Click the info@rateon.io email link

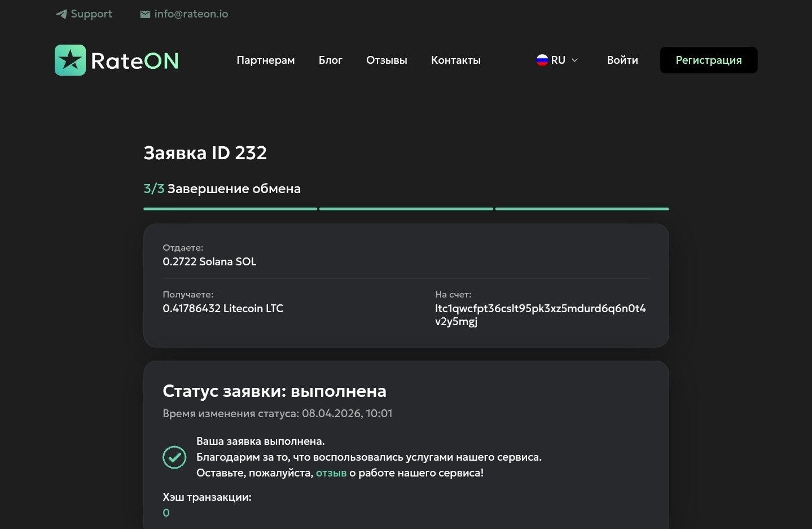pyautogui.click(x=191, y=14)
